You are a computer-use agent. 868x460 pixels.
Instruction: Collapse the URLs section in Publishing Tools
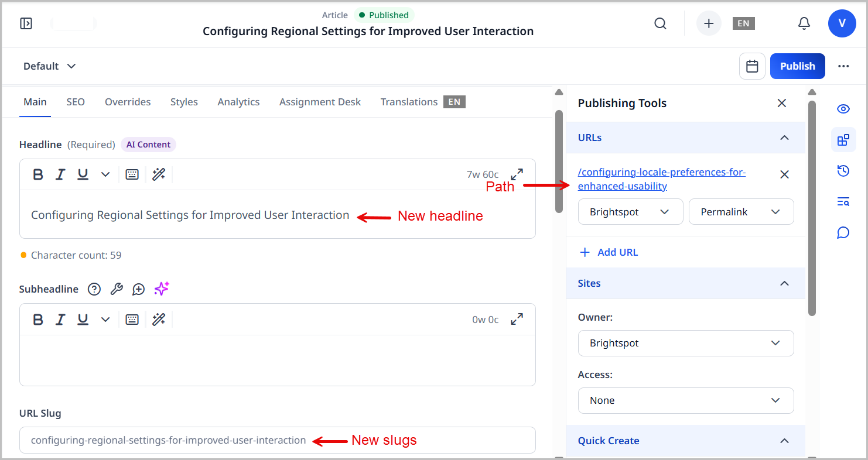(x=784, y=138)
